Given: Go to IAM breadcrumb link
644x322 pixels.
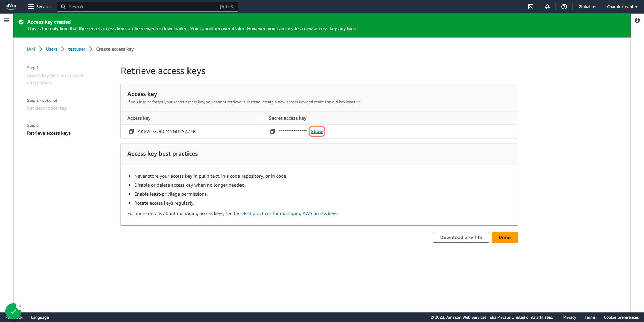Looking at the screenshot, I should click(31, 49).
